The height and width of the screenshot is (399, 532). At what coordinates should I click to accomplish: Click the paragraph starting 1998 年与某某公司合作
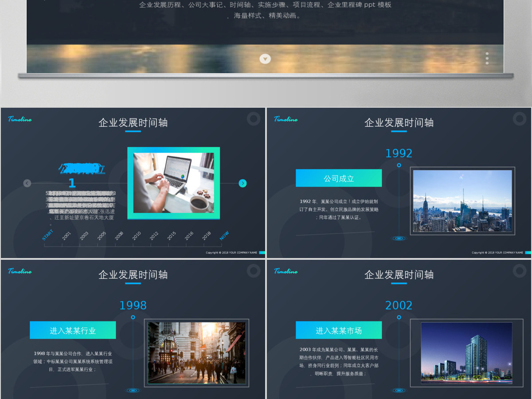tap(73, 361)
